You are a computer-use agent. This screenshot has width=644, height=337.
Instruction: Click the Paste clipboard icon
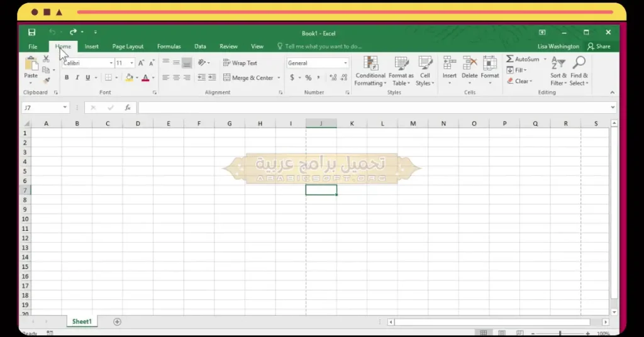click(x=31, y=64)
